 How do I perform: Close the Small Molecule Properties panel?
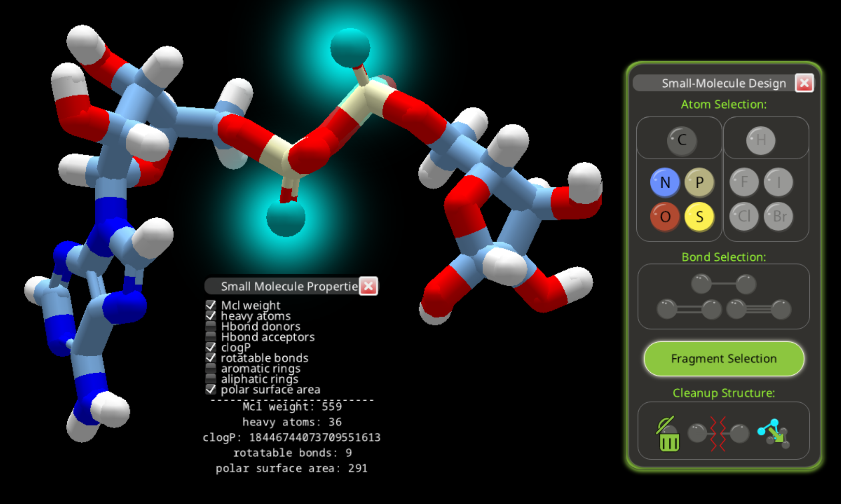pos(368,286)
